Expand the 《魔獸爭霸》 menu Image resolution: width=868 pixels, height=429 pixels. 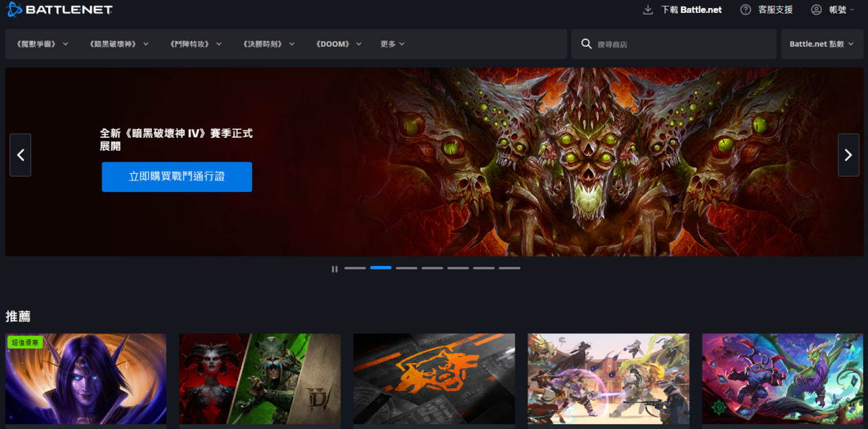(x=41, y=44)
